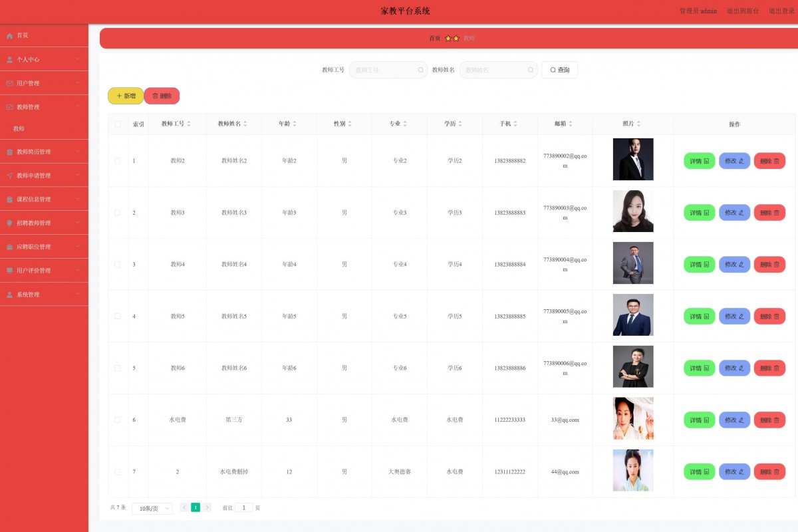
Task: Click the 用户管理 sidebar icon
Action: pyautogui.click(x=9, y=83)
